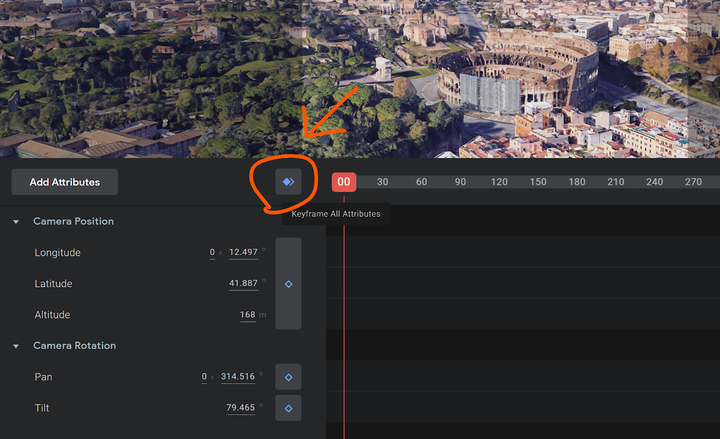This screenshot has height=439, width=720.
Task: Add keyframe for Pan attribute
Action: pyautogui.click(x=288, y=377)
